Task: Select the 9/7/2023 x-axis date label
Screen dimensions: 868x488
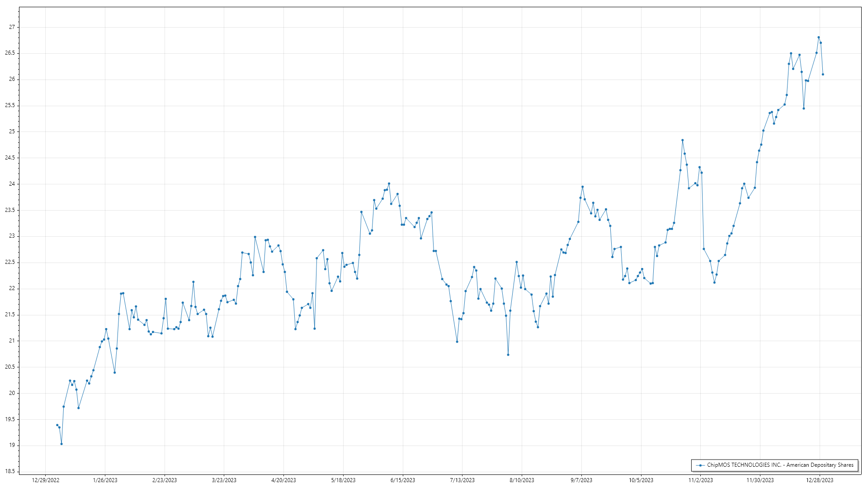Action: point(581,480)
